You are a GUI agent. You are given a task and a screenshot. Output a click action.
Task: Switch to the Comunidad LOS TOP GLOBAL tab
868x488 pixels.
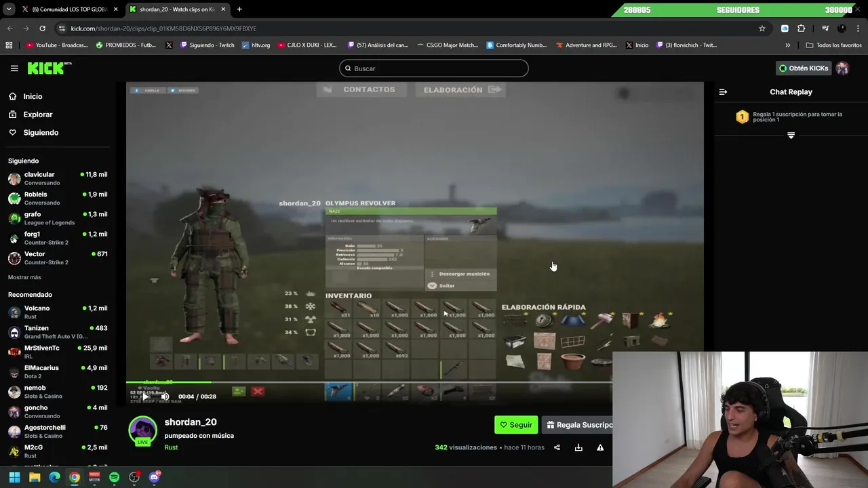[69, 9]
